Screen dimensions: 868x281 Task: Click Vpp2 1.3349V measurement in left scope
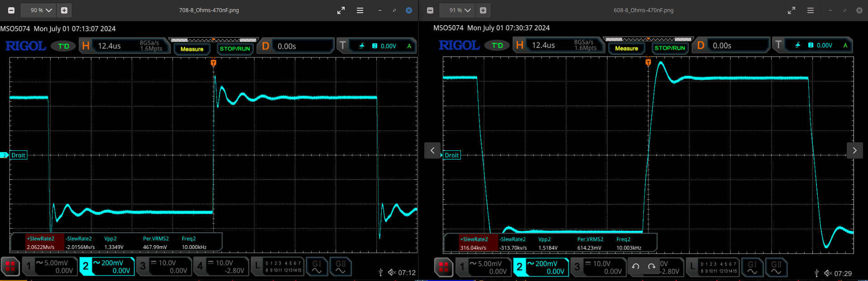pos(114,243)
